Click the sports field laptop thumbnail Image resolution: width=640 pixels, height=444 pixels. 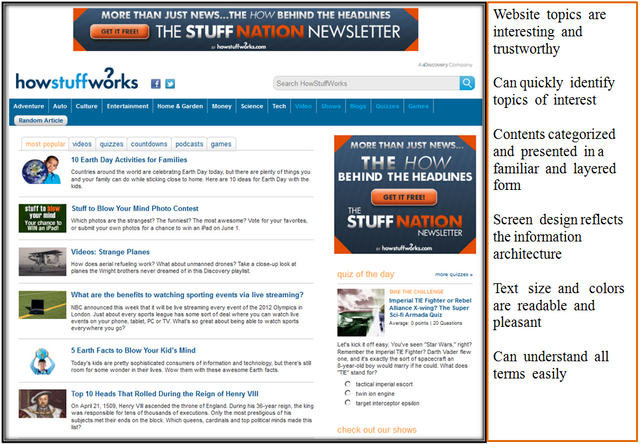[x=42, y=304]
